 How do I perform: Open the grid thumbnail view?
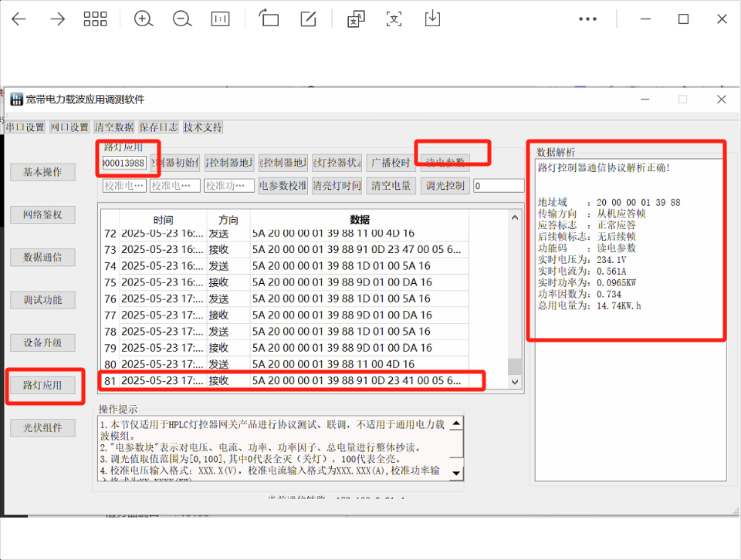click(95, 19)
